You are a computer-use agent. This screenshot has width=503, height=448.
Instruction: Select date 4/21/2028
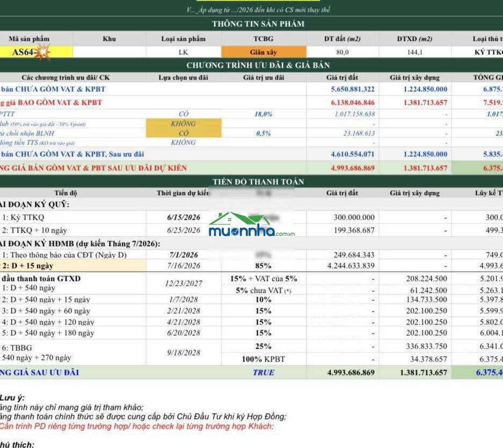click(184, 322)
